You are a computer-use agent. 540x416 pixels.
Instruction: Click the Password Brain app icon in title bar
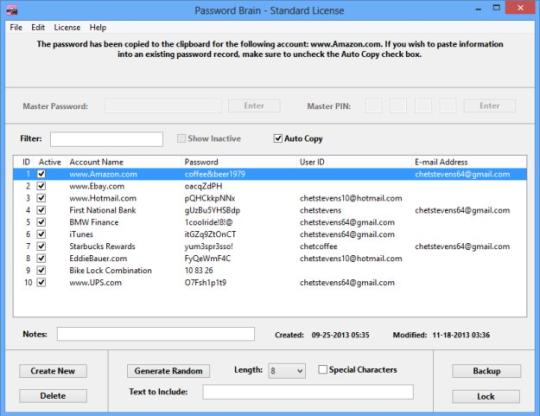12,10
